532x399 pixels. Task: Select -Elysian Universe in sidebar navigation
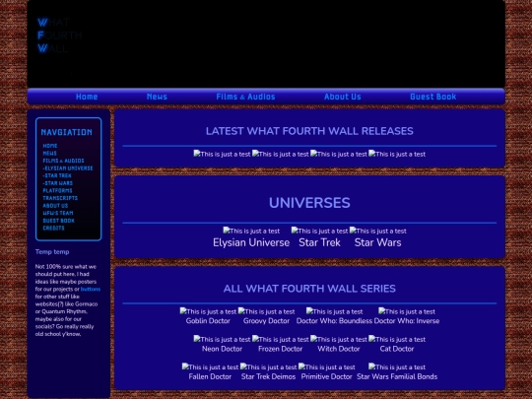click(68, 168)
